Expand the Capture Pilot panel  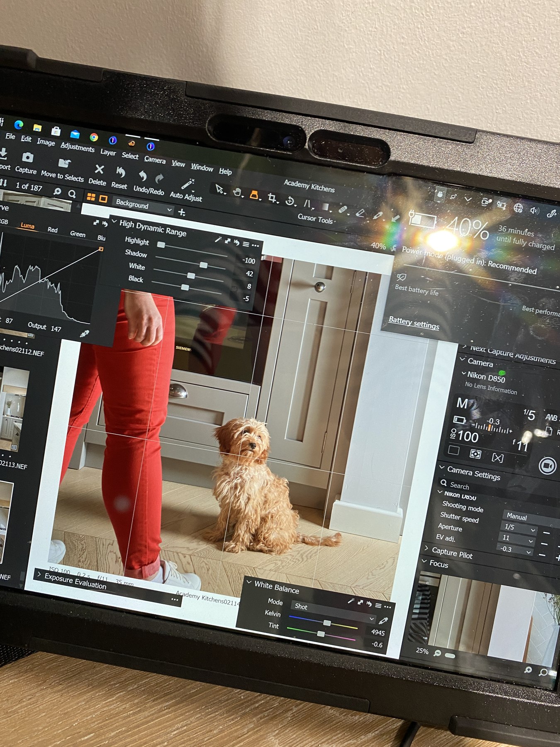[426, 549]
